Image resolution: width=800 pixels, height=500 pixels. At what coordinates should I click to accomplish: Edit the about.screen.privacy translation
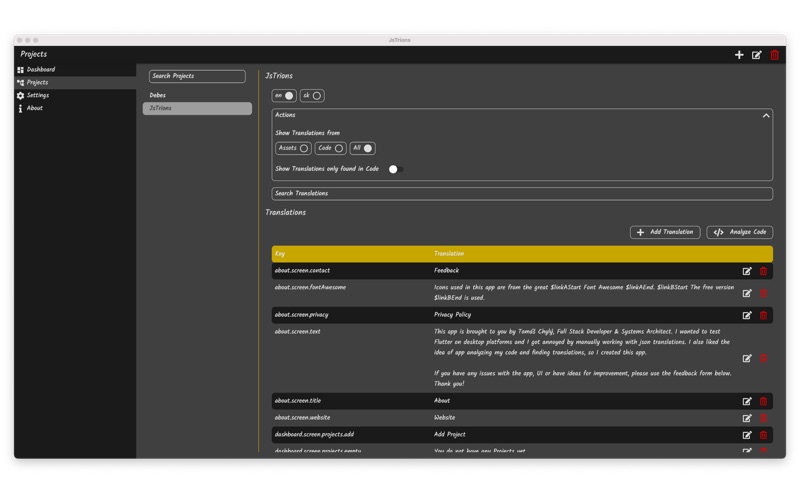(747, 315)
